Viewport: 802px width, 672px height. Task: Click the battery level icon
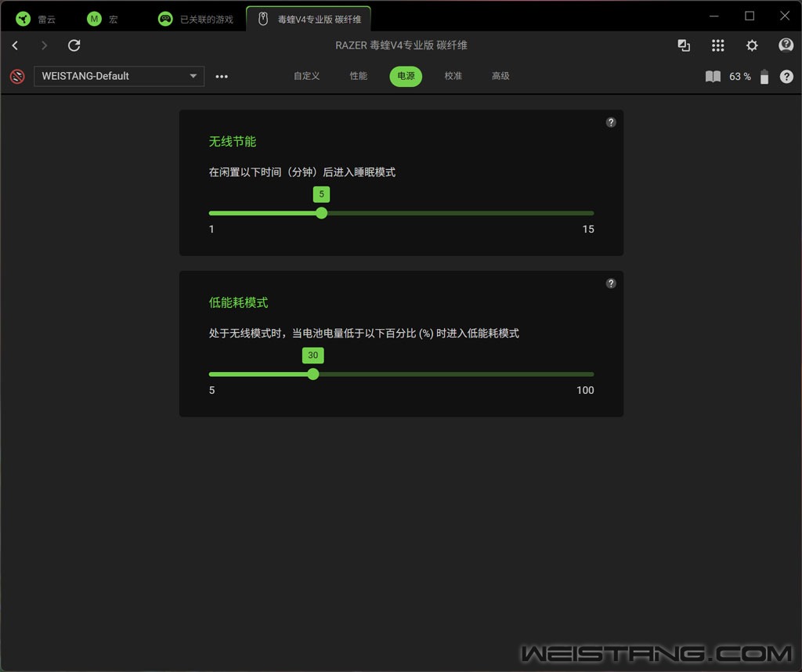coord(764,77)
